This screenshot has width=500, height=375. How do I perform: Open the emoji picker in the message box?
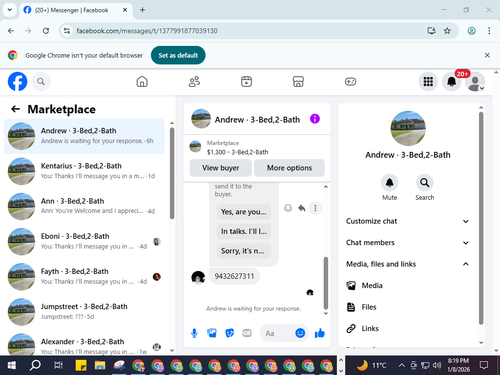click(x=300, y=333)
